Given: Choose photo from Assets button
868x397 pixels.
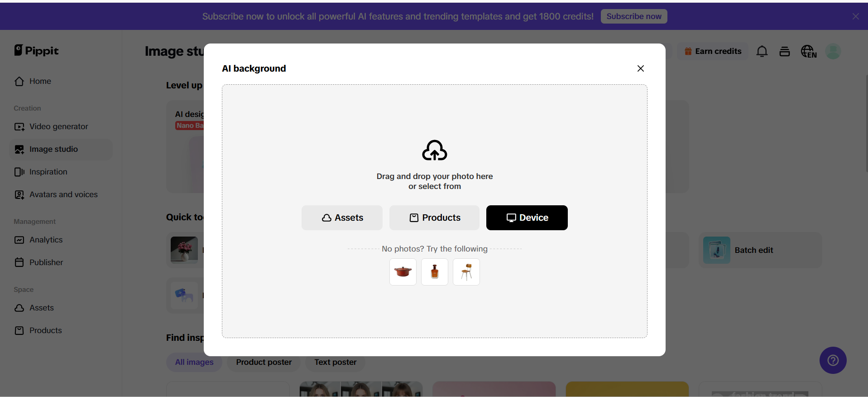Looking at the screenshot, I should pos(342,218).
